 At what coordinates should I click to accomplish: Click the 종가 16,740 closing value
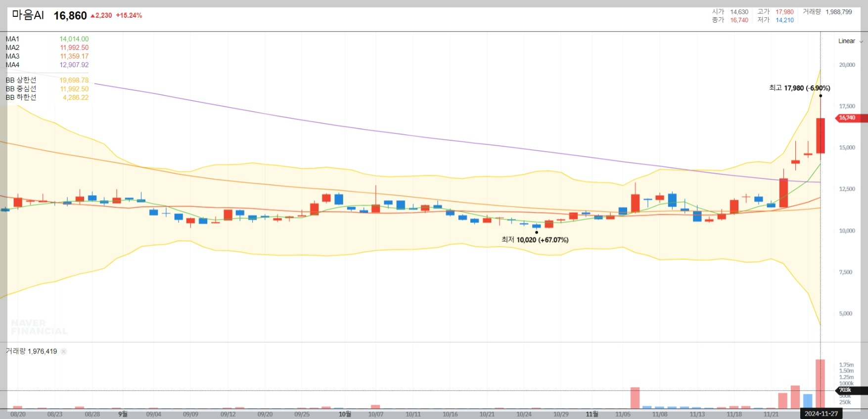pyautogui.click(x=730, y=20)
